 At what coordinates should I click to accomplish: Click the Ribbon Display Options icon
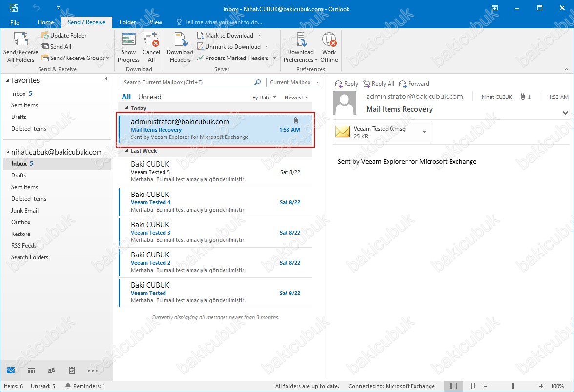pos(494,8)
